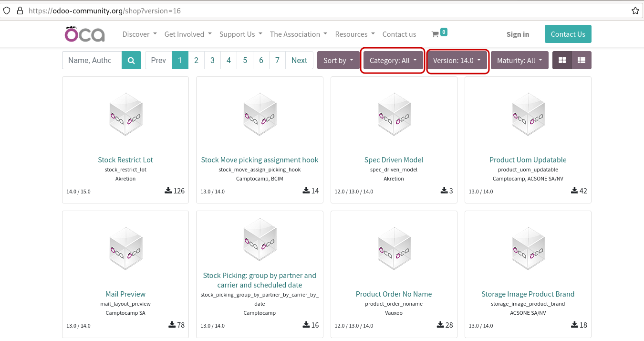
Task: Click download icon on Mail Preview card
Action: (172, 325)
